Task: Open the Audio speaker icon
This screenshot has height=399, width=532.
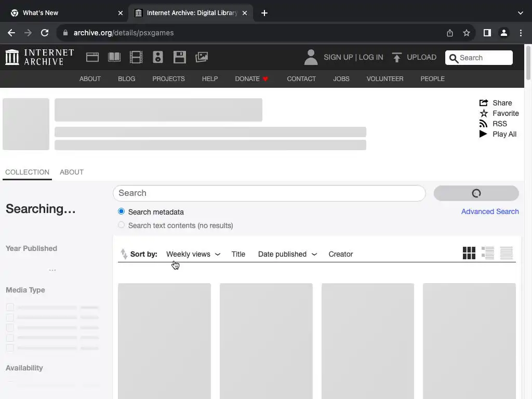Action: tap(158, 57)
